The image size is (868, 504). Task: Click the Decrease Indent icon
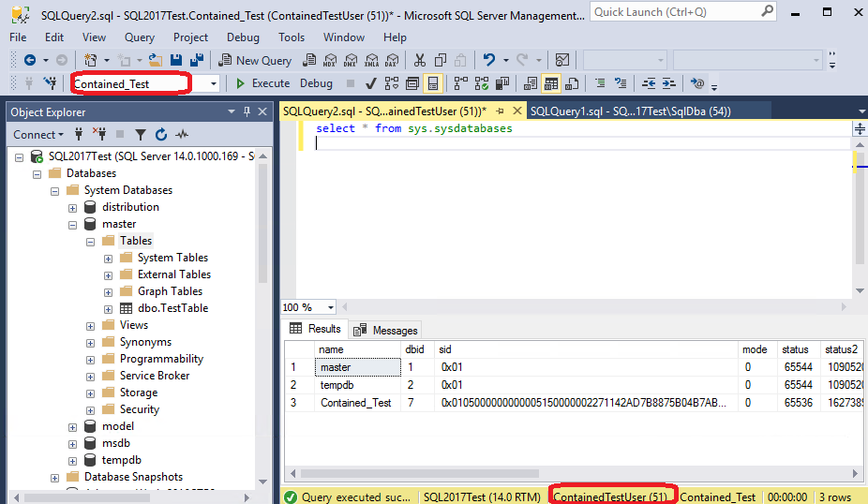(649, 83)
